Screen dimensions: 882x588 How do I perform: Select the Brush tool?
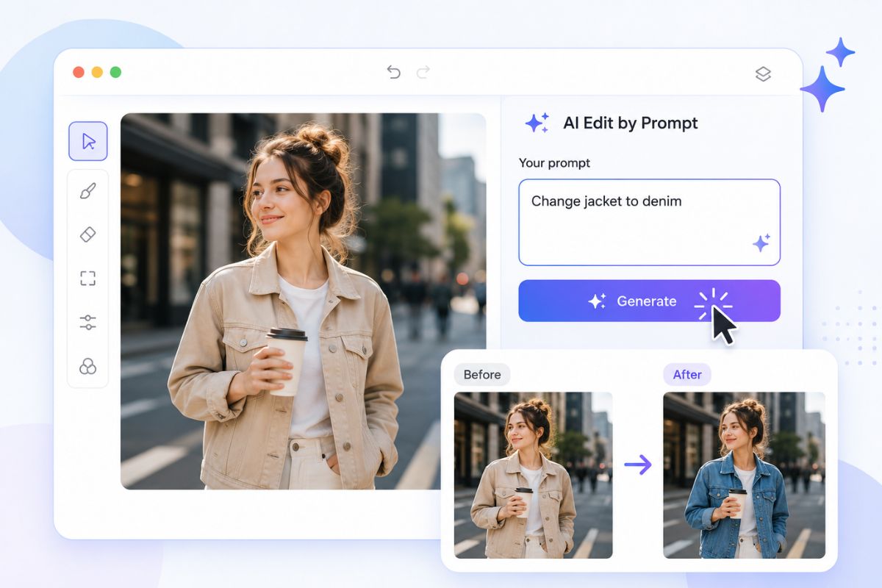(87, 191)
